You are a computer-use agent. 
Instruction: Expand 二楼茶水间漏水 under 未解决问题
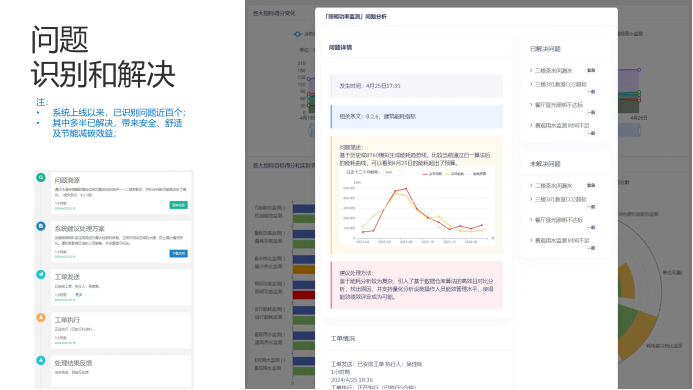pos(551,186)
